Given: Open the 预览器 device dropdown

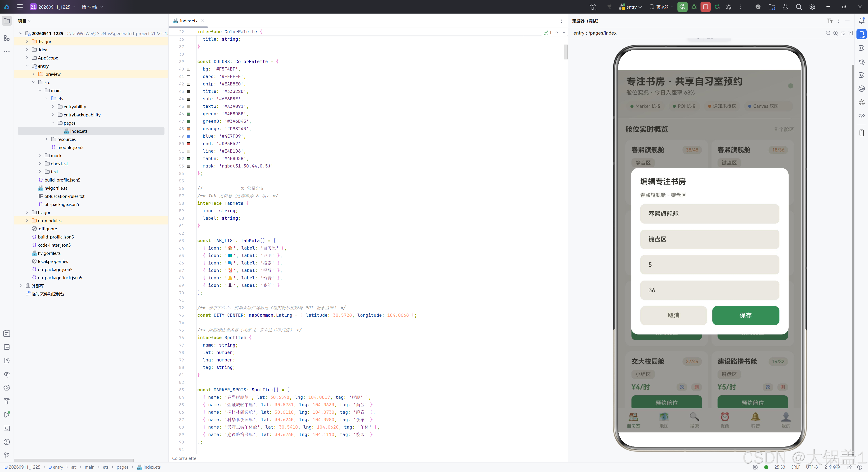Looking at the screenshot, I should click(661, 7).
